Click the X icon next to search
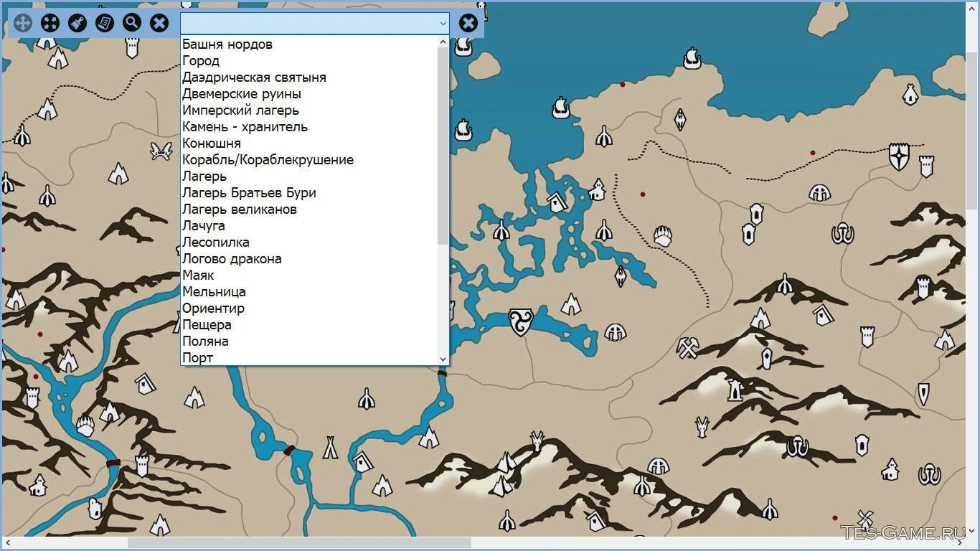The image size is (980, 551). click(x=159, y=23)
